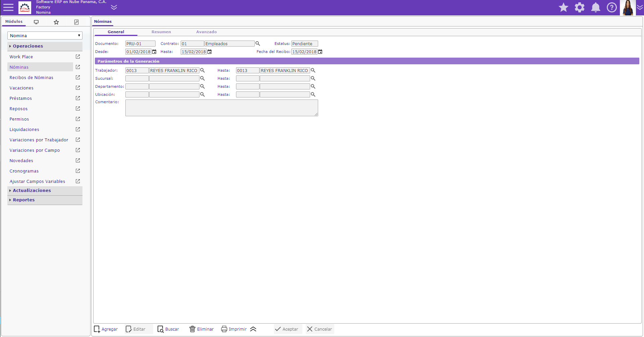Open the help question mark icon

click(611, 7)
